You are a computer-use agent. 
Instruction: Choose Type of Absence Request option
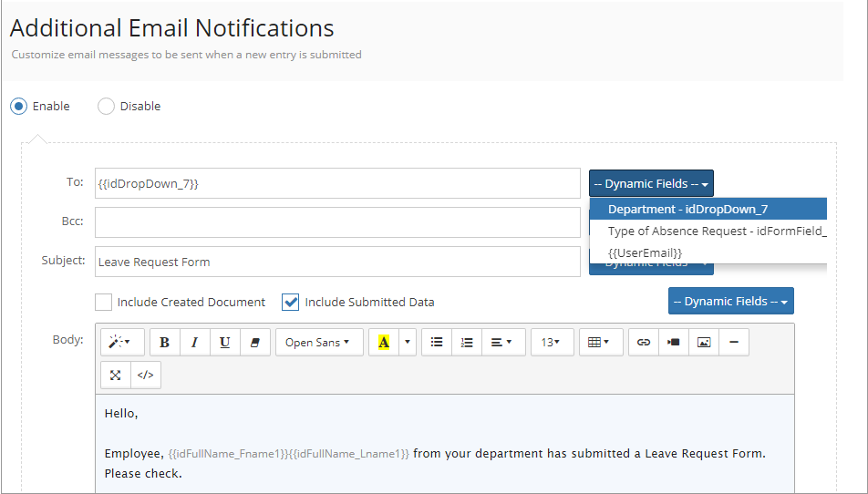point(708,231)
